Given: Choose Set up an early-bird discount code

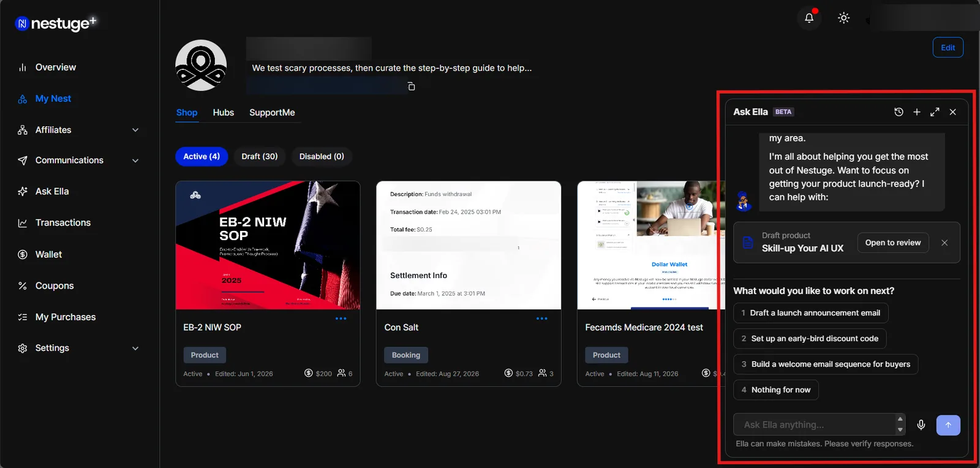Looking at the screenshot, I should pyautogui.click(x=810, y=339).
